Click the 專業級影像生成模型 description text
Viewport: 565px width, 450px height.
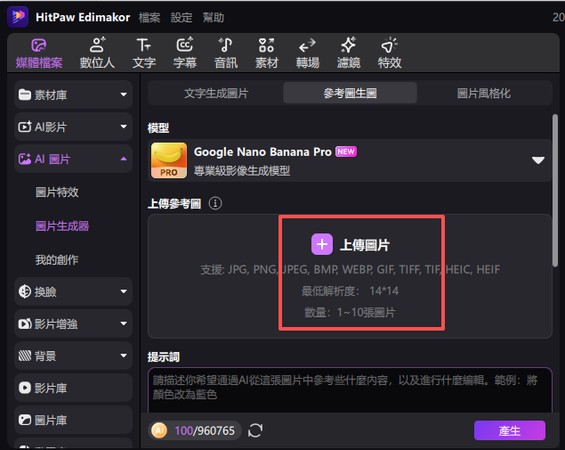click(x=242, y=171)
